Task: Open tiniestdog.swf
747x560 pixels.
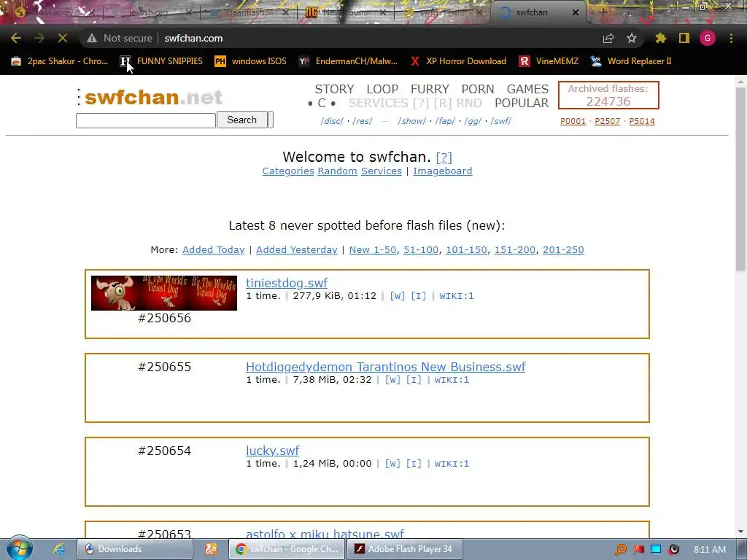Action: tap(287, 283)
